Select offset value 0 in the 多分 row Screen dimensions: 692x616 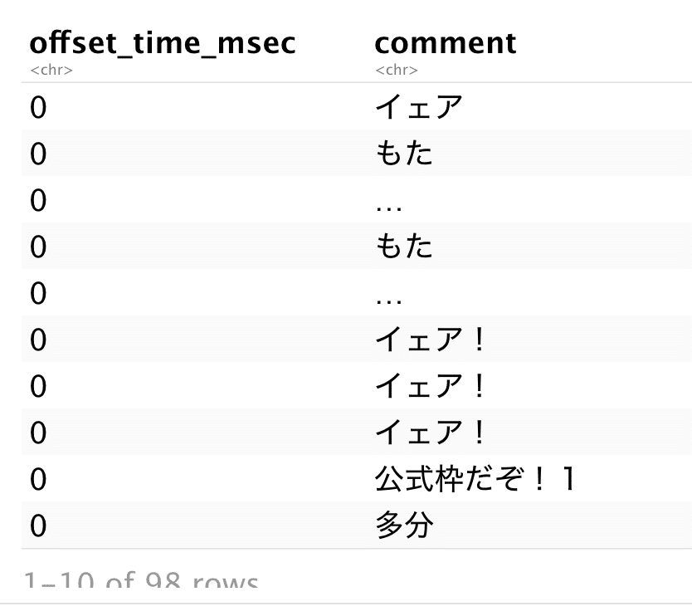tap(39, 526)
